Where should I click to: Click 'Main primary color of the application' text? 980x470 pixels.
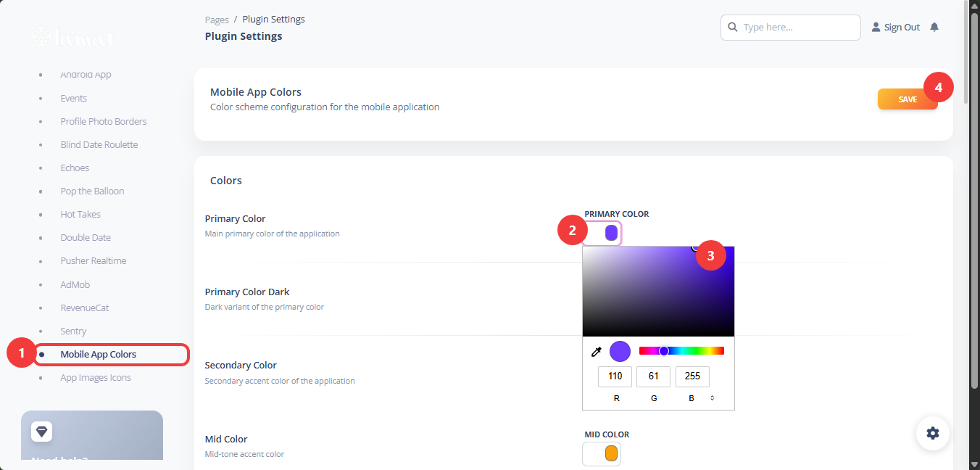point(273,234)
